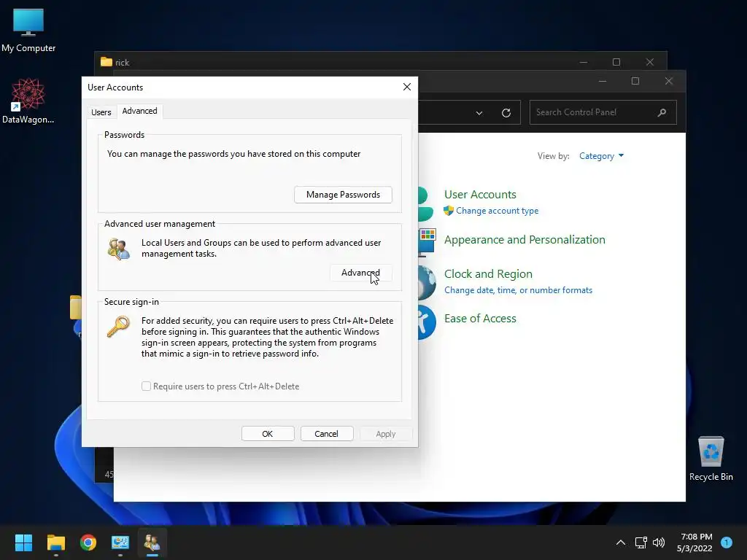Viewport: 747px width, 560px height.
Task: Click the golden key Secure sign-in icon
Action: coord(119,327)
